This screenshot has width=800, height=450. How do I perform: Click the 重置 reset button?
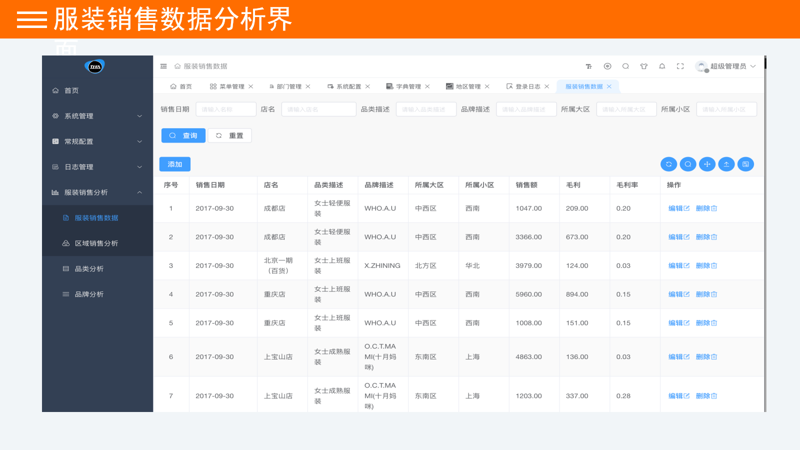[230, 136]
